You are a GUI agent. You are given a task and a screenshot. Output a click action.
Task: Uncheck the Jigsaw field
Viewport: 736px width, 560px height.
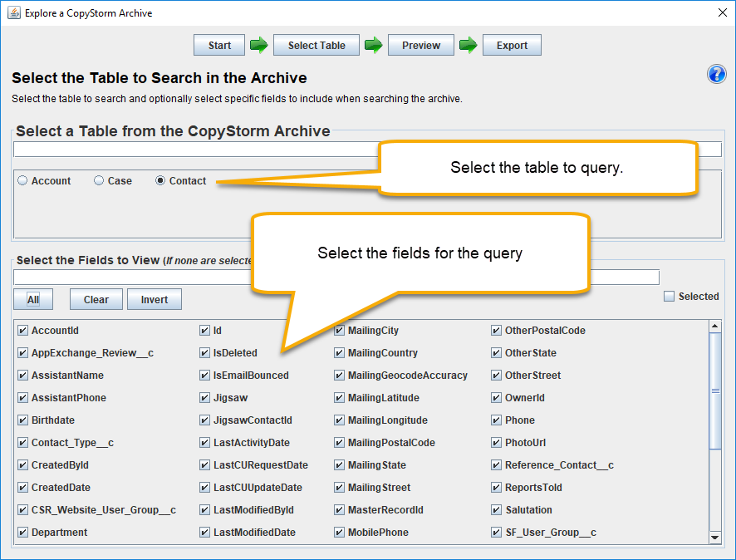pos(204,398)
